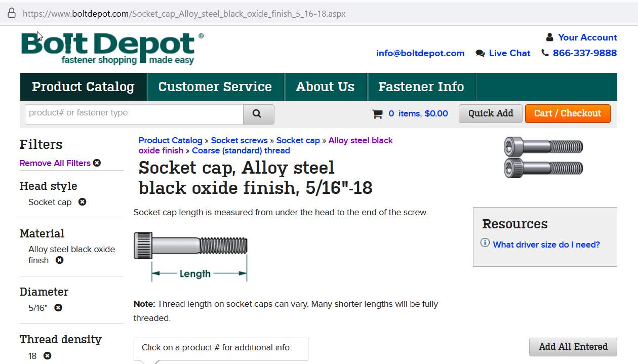Remove the 5/16" diameter filter
638x364 pixels.
(58, 307)
